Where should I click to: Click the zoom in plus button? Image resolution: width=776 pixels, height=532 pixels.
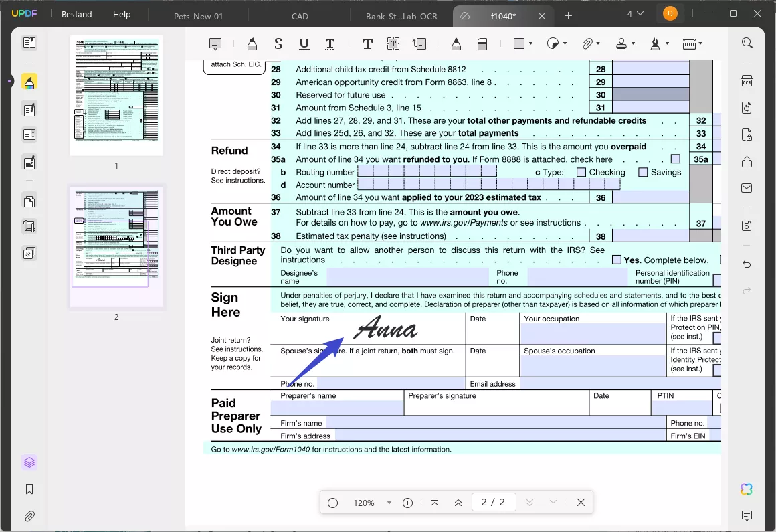coord(408,503)
